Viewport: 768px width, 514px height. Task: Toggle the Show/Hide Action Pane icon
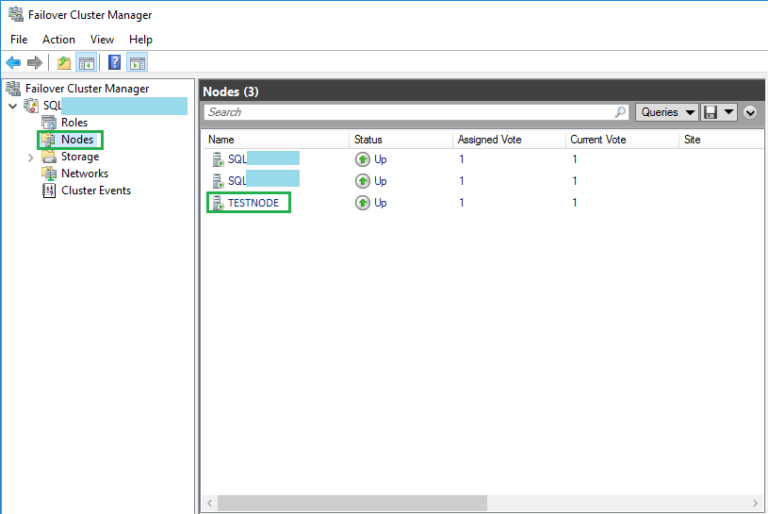pos(137,63)
